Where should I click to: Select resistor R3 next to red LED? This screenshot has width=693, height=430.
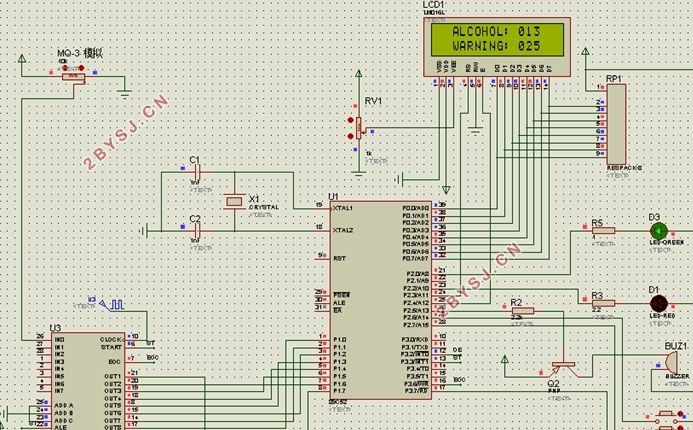pos(604,303)
